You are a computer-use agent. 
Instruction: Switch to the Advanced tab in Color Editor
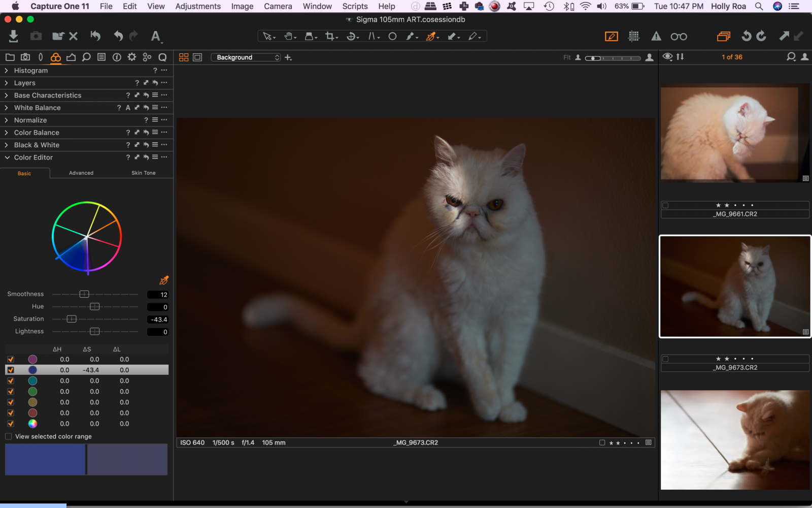point(81,173)
